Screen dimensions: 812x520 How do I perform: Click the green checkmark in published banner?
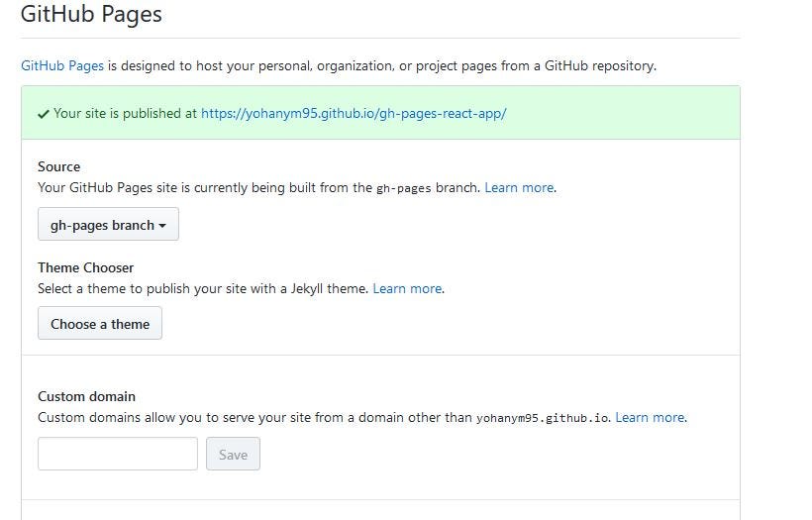click(x=44, y=114)
